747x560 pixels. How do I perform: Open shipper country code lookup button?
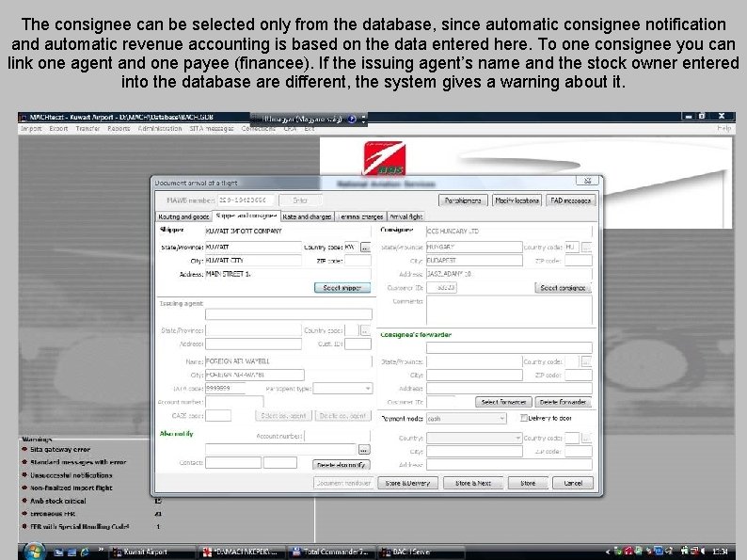pos(365,248)
